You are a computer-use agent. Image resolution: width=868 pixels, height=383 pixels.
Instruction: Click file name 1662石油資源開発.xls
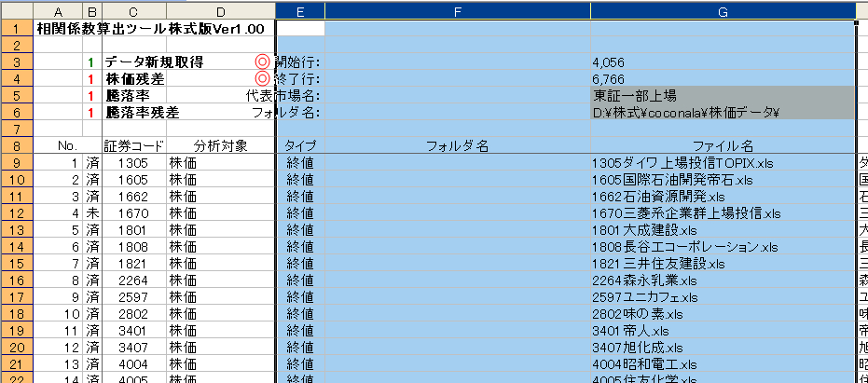click(658, 197)
